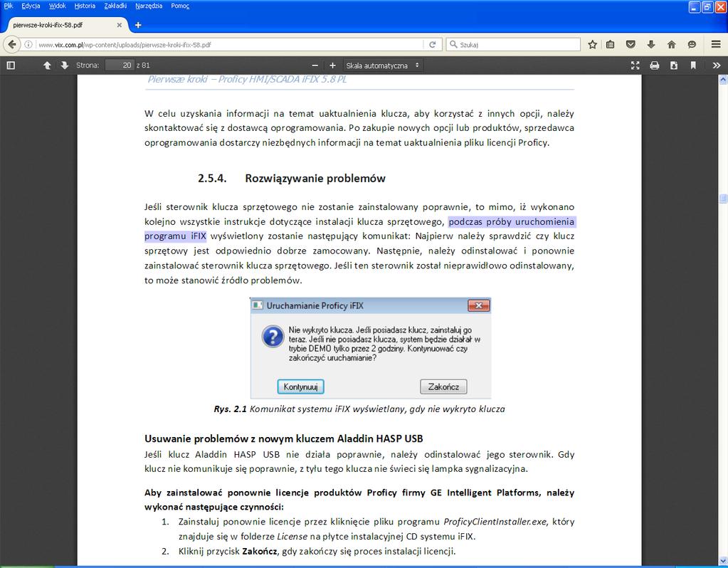
Task: Open the Pomoc menu
Action: (180, 6)
